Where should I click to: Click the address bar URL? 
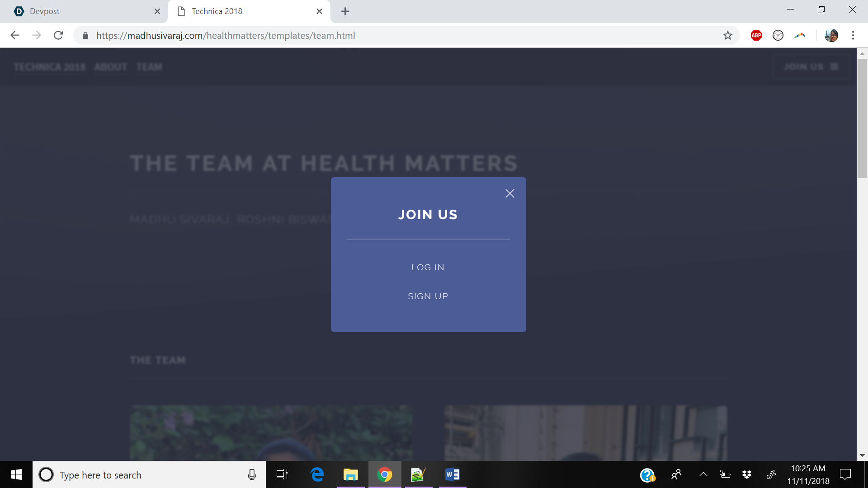pos(225,35)
